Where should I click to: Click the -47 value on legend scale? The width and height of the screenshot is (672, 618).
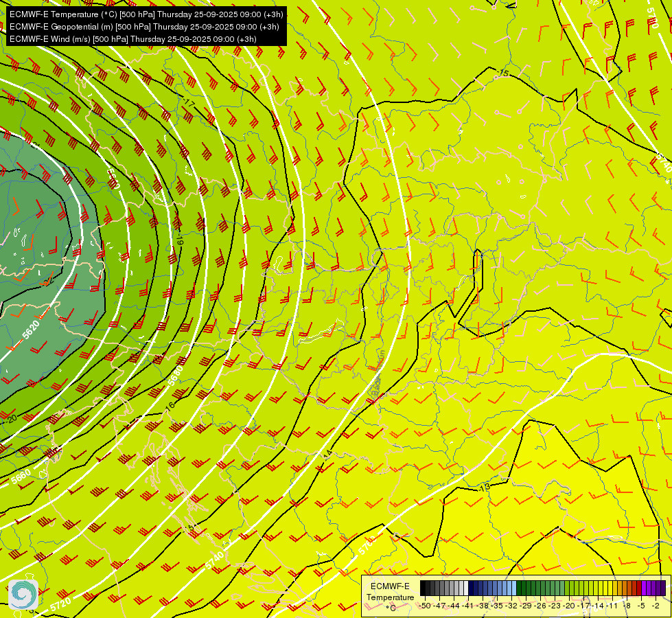pos(440,606)
